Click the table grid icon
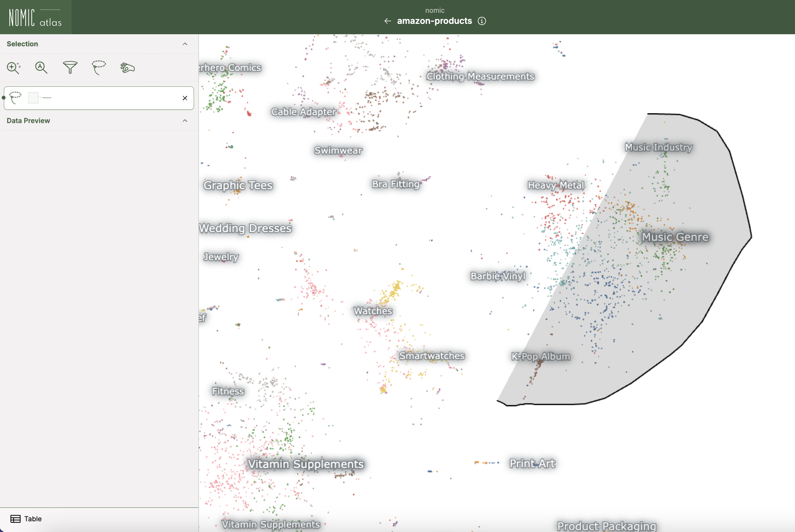The width and height of the screenshot is (795, 532). pyautogui.click(x=15, y=519)
